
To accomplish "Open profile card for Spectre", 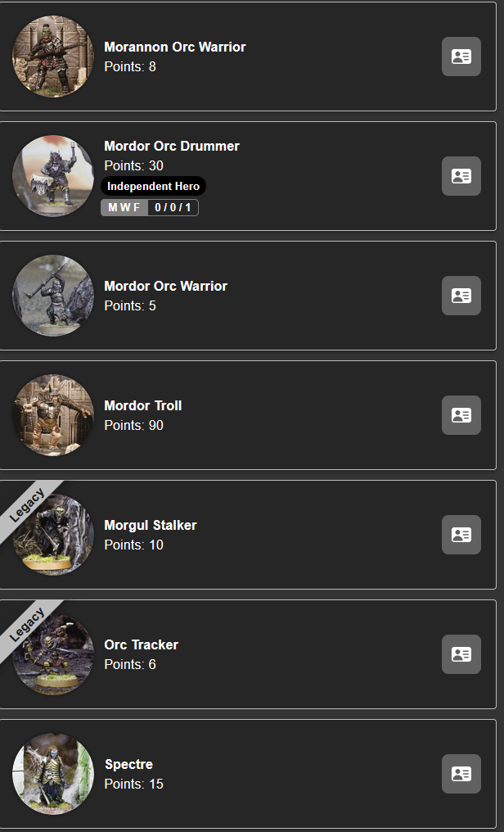I will (x=461, y=774).
